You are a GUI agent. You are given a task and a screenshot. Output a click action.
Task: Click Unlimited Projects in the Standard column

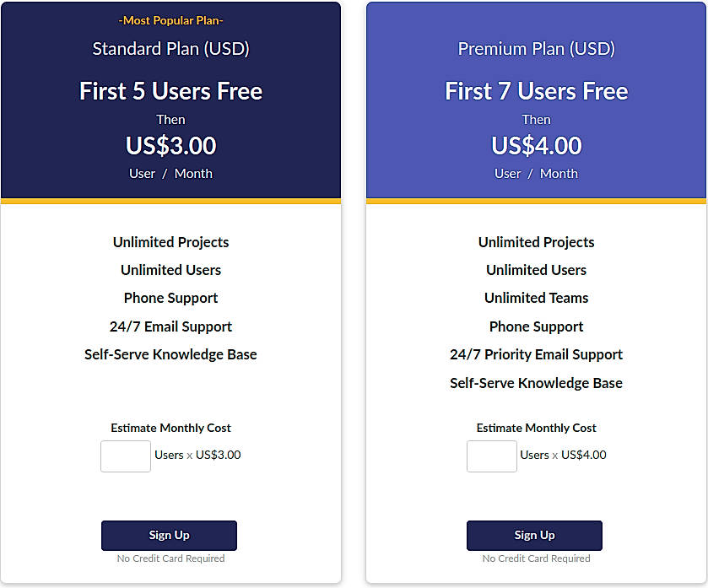170,242
